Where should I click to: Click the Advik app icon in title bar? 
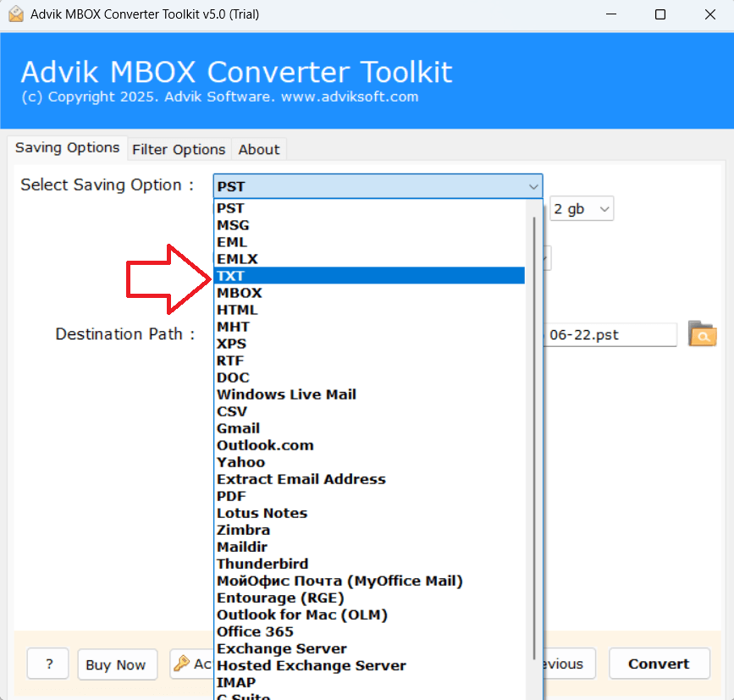click(16, 14)
